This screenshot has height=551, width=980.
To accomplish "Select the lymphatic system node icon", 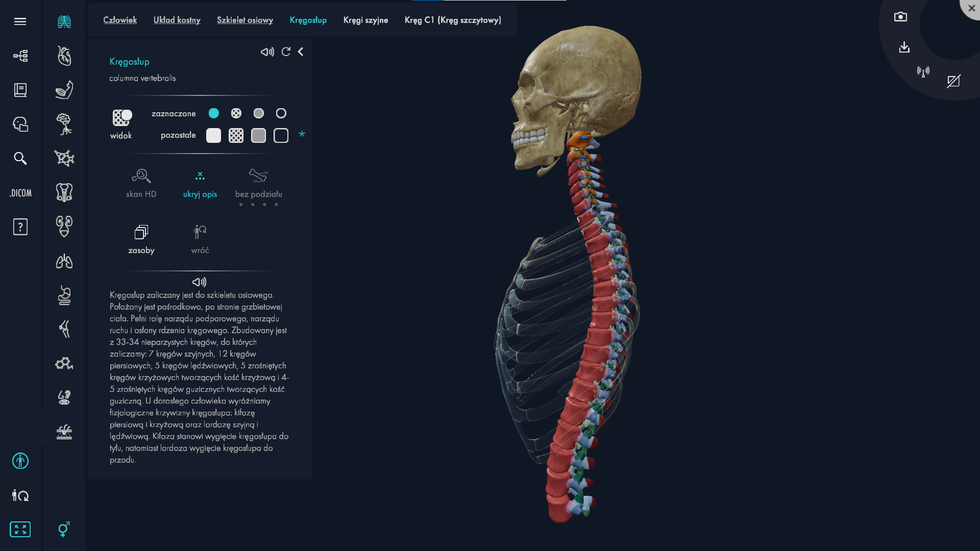I will pyautogui.click(x=64, y=158).
